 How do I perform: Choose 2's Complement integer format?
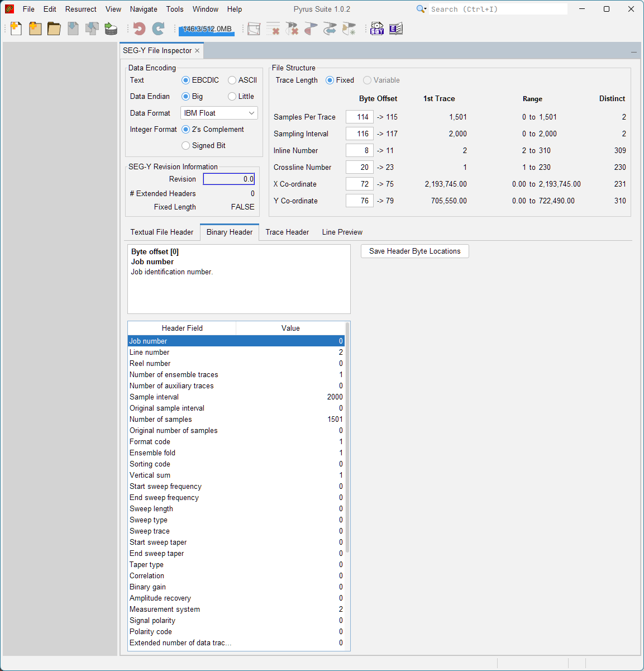coord(213,129)
